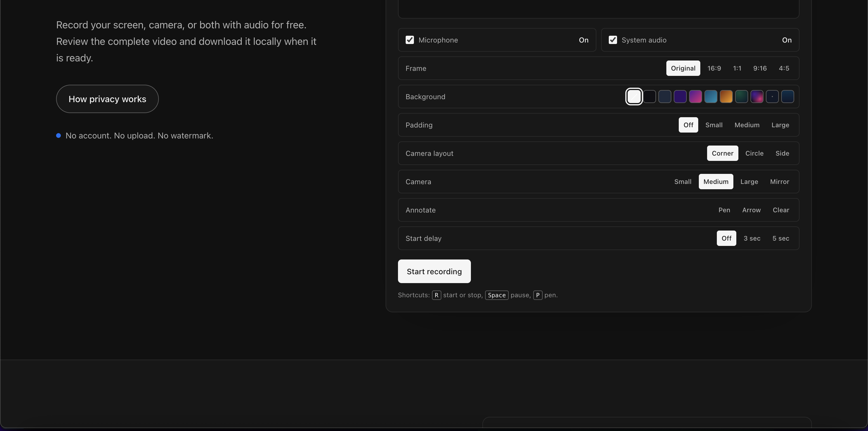Select Corner camera layout
The width and height of the screenshot is (868, 431).
722,153
